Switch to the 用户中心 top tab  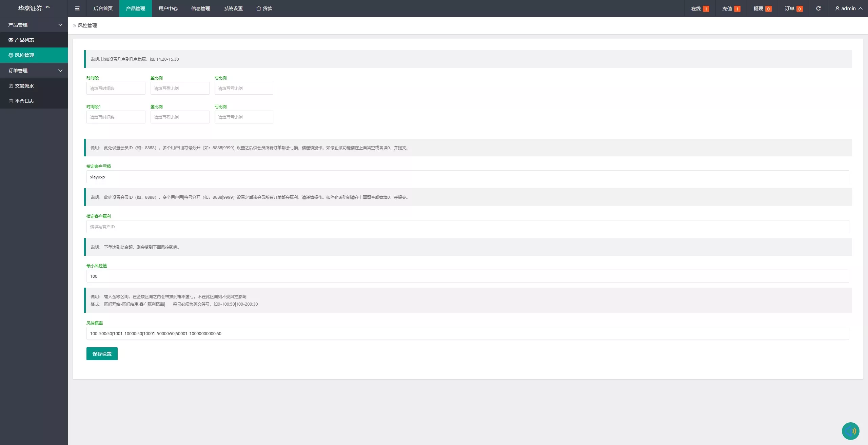pyautogui.click(x=168, y=8)
